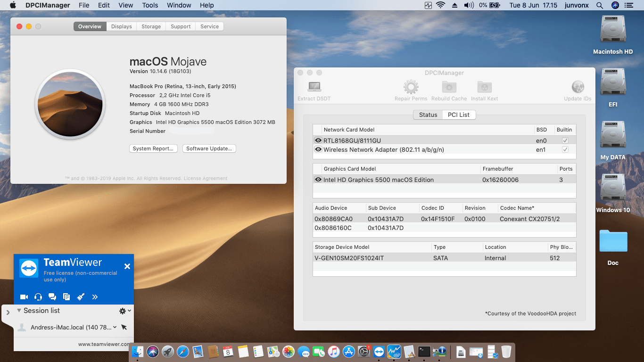The image size is (644, 362).
Task: Open Terminal from the Dock
Action: tap(424, 352)
